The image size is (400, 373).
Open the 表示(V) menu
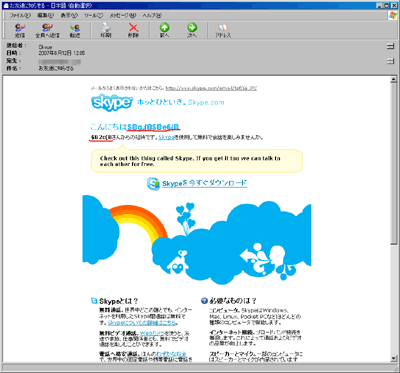[69, 15]
